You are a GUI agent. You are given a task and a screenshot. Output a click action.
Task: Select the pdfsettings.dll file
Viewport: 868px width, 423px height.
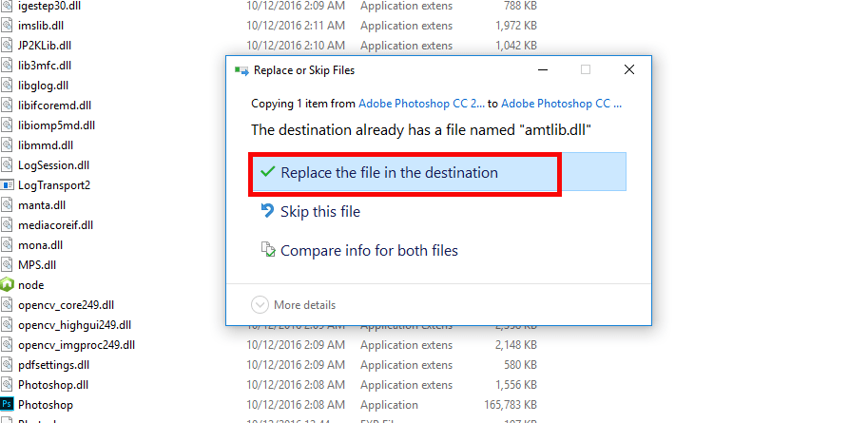[53, 365]
